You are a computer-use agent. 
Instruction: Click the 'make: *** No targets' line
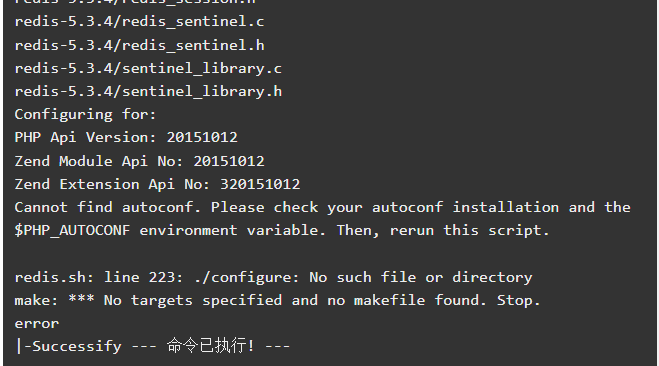click(277, 300)
